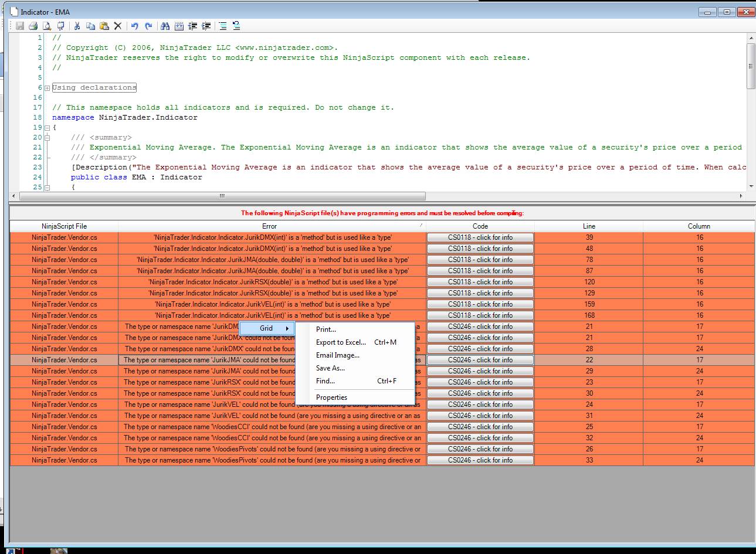
Task: Sort the grid by the Line column header
Action: tap(589, 226)
